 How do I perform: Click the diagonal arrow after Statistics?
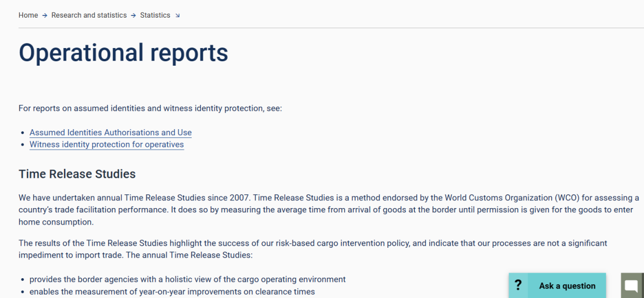178,15
